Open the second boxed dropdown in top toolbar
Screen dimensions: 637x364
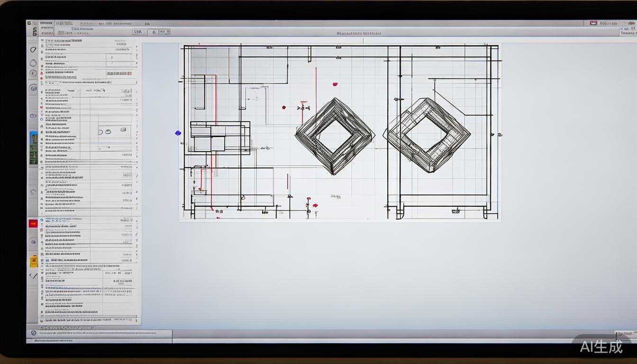point(161,32)
